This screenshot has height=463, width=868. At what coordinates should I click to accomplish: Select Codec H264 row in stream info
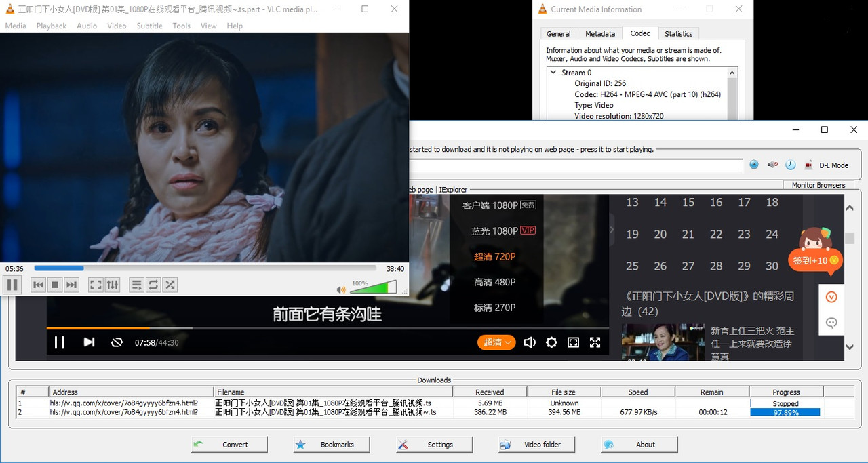point(648,94)
